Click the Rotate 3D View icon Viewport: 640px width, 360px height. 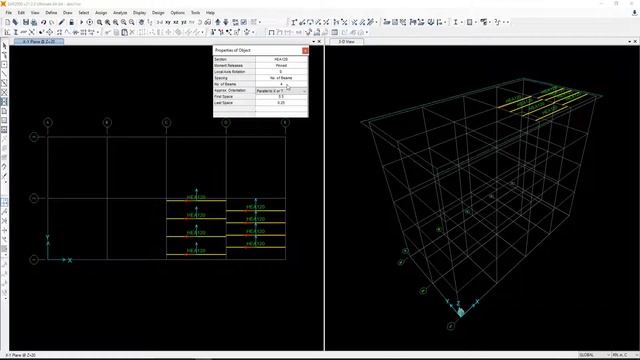[199, 22]
